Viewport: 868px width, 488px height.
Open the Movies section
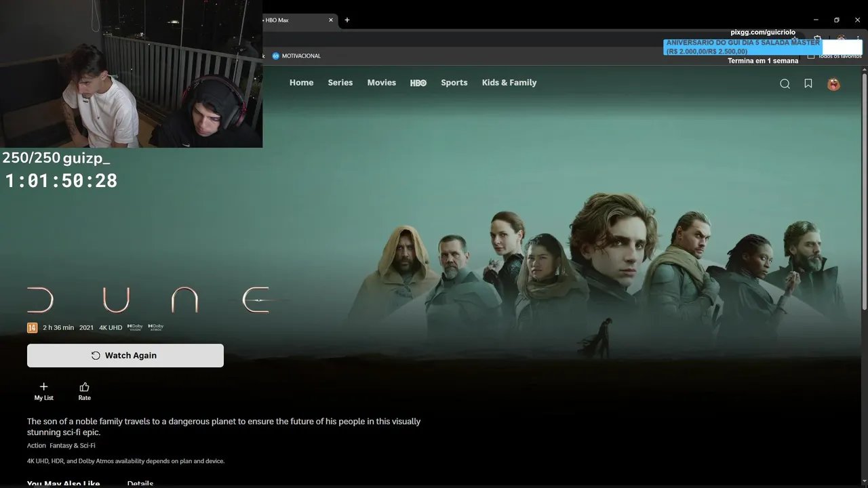point(381,83)
